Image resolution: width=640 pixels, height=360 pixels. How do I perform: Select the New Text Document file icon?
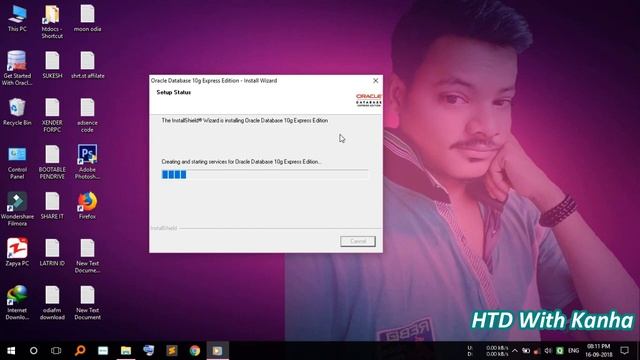click(87, 302)
